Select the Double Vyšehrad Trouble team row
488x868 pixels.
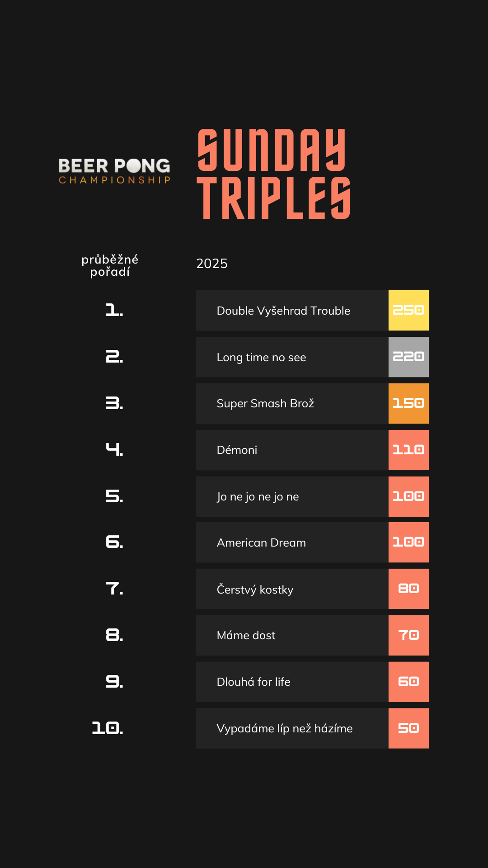(292, 311)
